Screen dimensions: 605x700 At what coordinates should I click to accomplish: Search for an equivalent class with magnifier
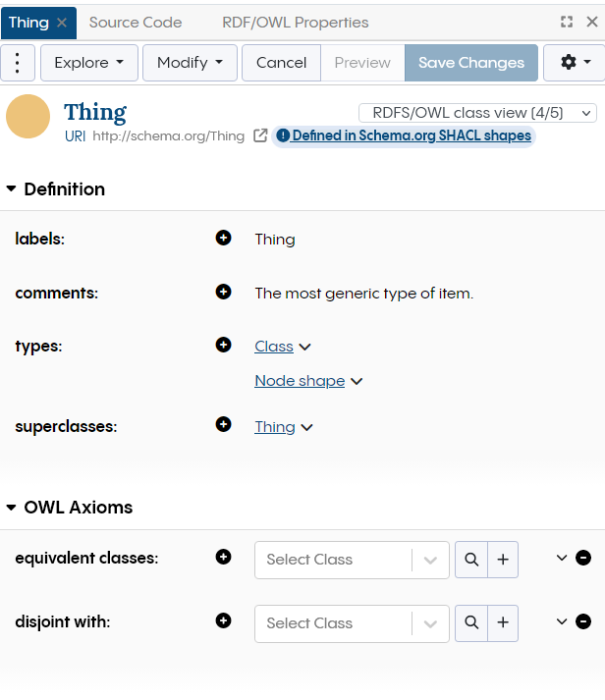tap(471, 560)
